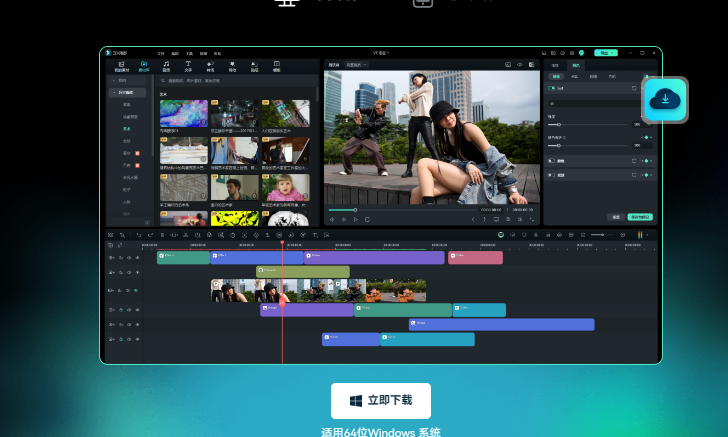The image size is (728, 437).
Task: Click the previous frame button under preview
Action: (332, 220)
